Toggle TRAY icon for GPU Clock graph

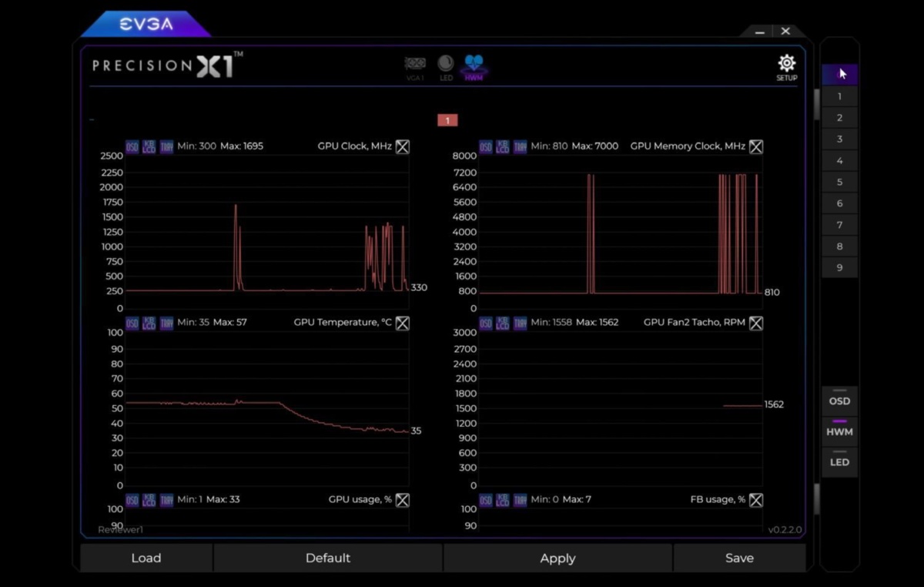(166, 146)
